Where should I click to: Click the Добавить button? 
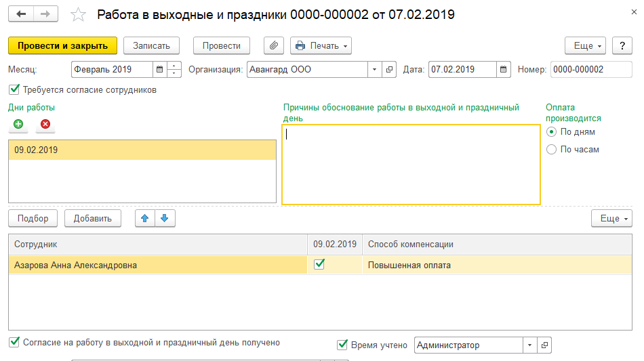(92, 218)
